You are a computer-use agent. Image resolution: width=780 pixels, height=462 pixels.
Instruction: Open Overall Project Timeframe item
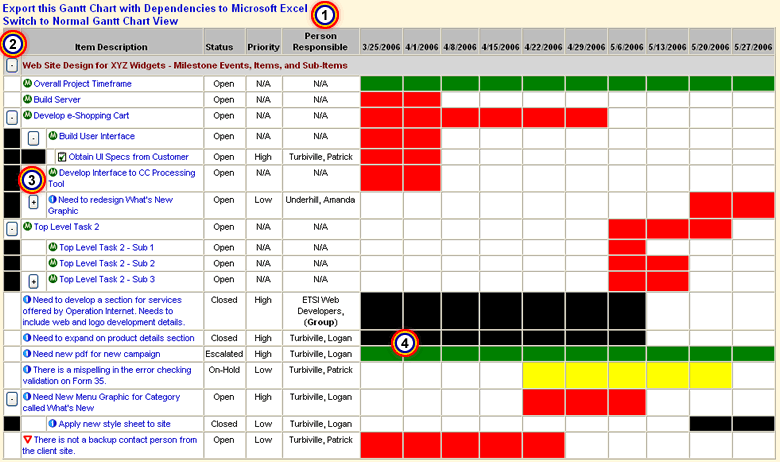(83, 84)
